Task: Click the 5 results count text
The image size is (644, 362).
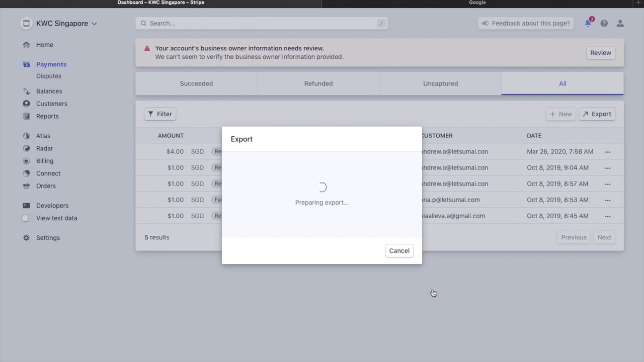Action: coord(157,237)
